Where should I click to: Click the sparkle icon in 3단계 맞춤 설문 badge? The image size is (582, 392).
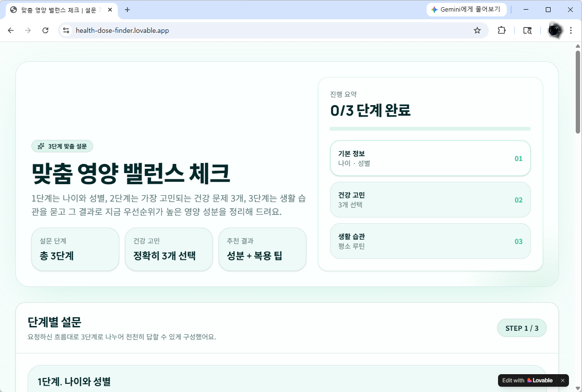tap(40, 146)
